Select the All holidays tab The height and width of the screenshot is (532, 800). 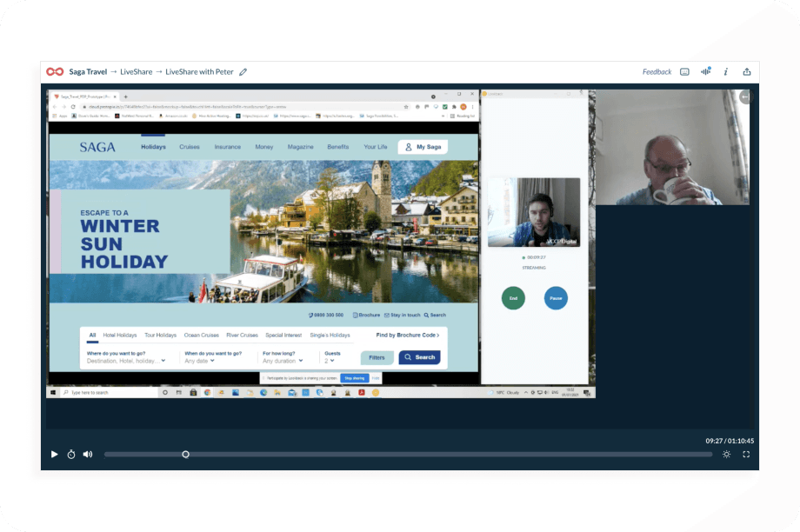[x=92, y=336]
